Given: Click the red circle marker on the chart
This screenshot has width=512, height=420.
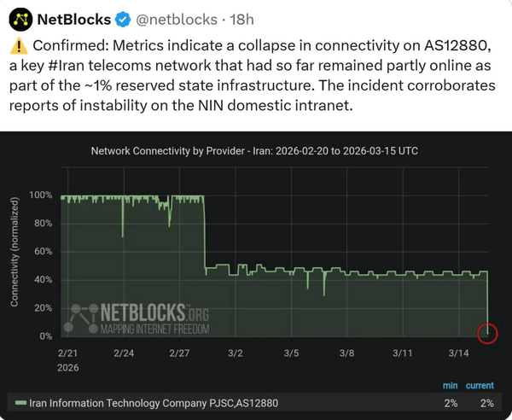Looking at the screenshot, I should point(486,330).
